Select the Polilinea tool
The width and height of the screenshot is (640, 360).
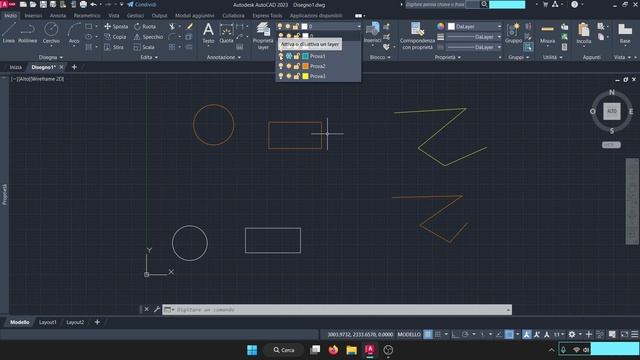click(x=27, y=33)
